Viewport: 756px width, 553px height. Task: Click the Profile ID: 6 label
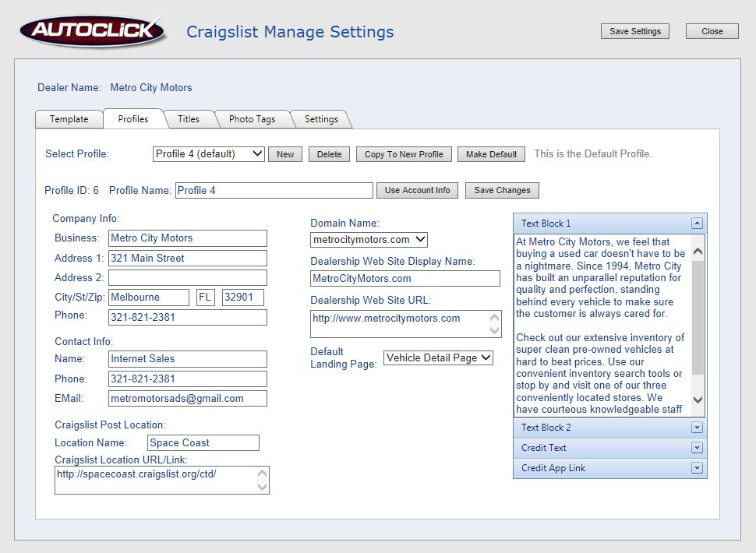[72, 190]
